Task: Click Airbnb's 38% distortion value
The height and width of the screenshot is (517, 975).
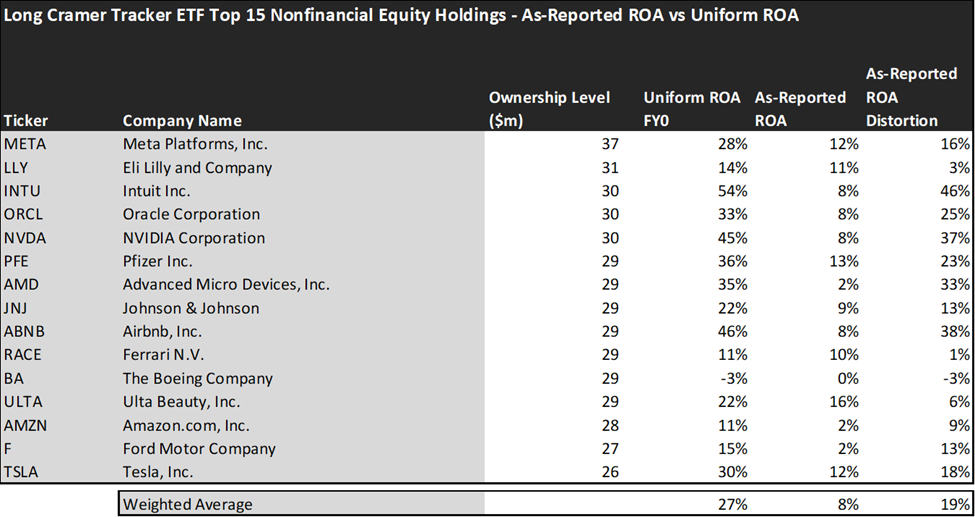Action: pyautogui.click(x=956, y=332)
